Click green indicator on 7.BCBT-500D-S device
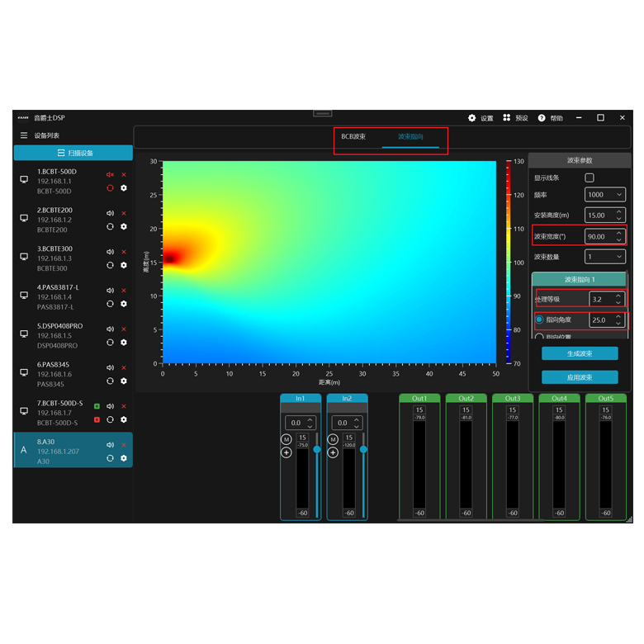Screen dimensions: 644x644 coord(97,406)
